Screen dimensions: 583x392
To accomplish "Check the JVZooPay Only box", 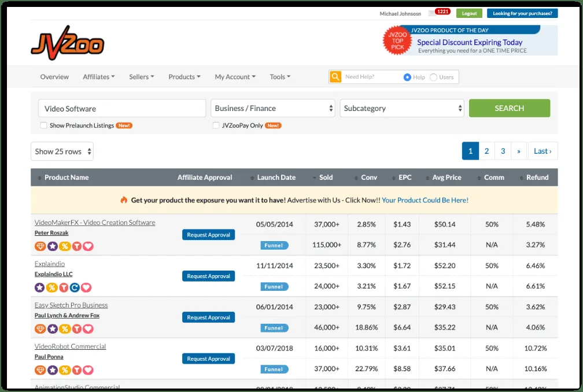I will [x=216, y=125].
